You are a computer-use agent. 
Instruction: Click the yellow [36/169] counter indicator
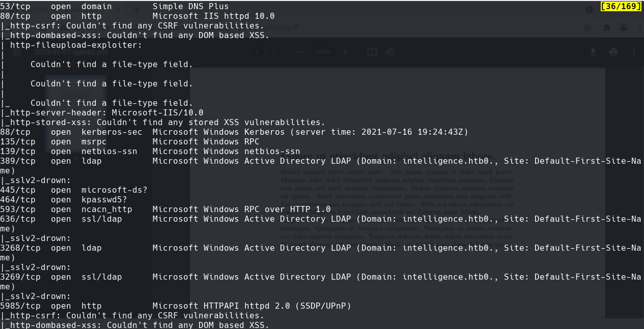point(621,6)
